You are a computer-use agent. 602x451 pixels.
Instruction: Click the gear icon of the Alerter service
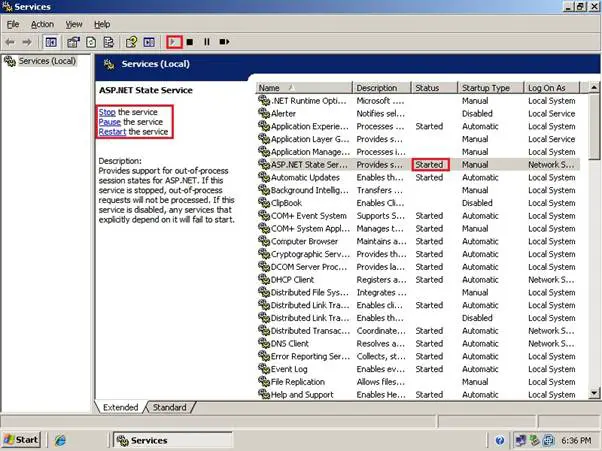264,113
